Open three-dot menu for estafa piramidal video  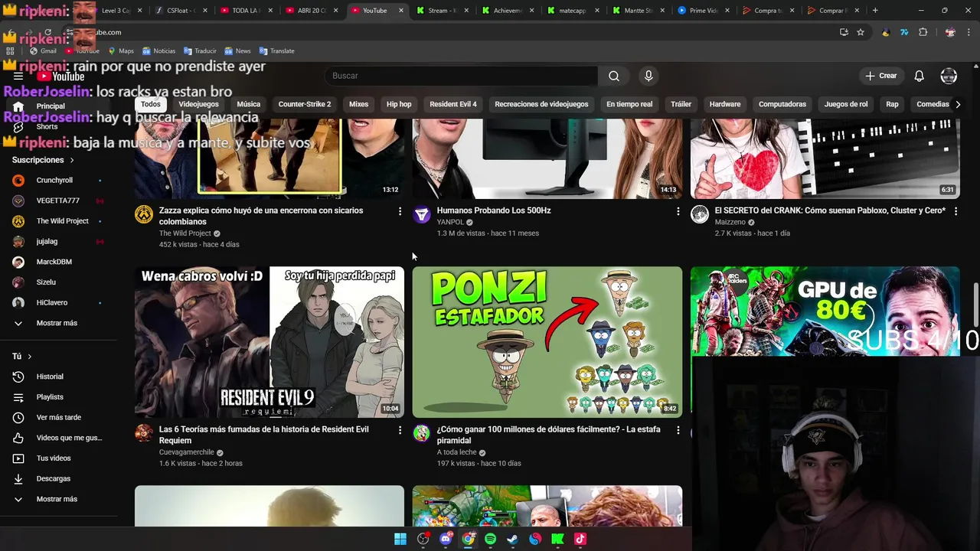pos(678,430)
